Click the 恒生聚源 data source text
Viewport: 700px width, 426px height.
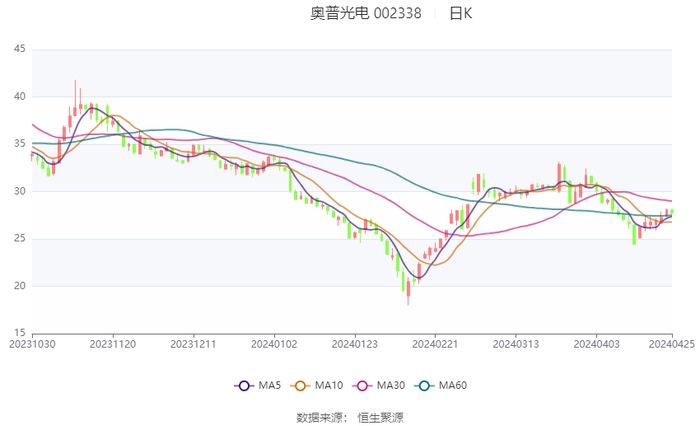(380, 417)
